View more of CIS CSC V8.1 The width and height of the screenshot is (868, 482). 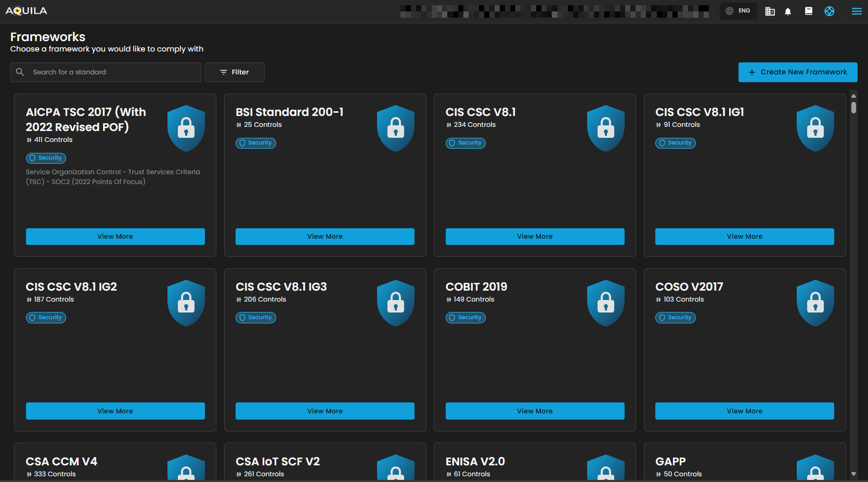pos(535,237)
